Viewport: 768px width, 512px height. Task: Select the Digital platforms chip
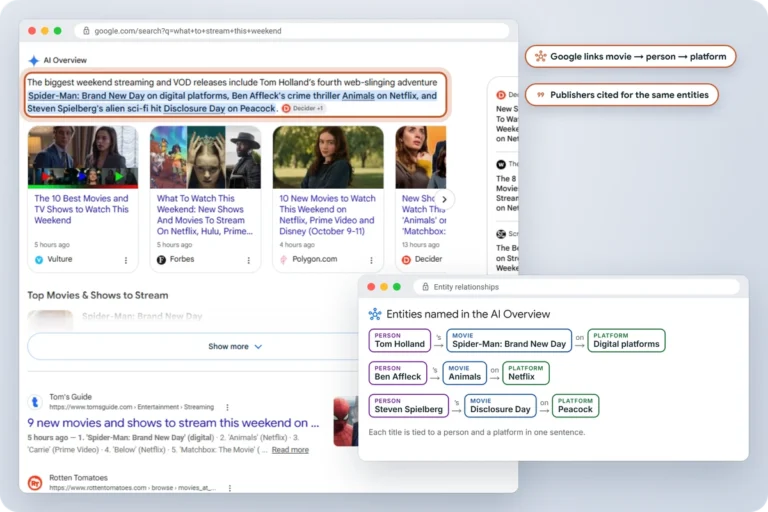pos(626,341)
